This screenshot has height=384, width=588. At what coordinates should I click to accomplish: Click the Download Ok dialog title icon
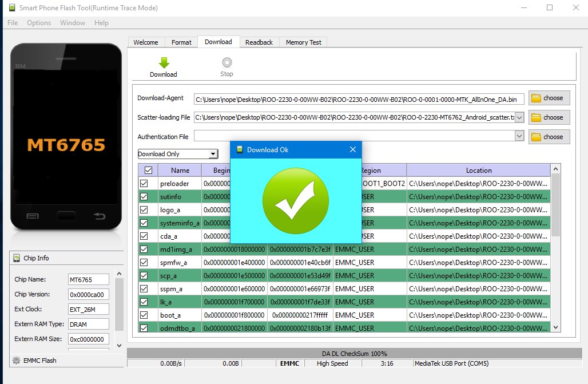coord(240,149)
